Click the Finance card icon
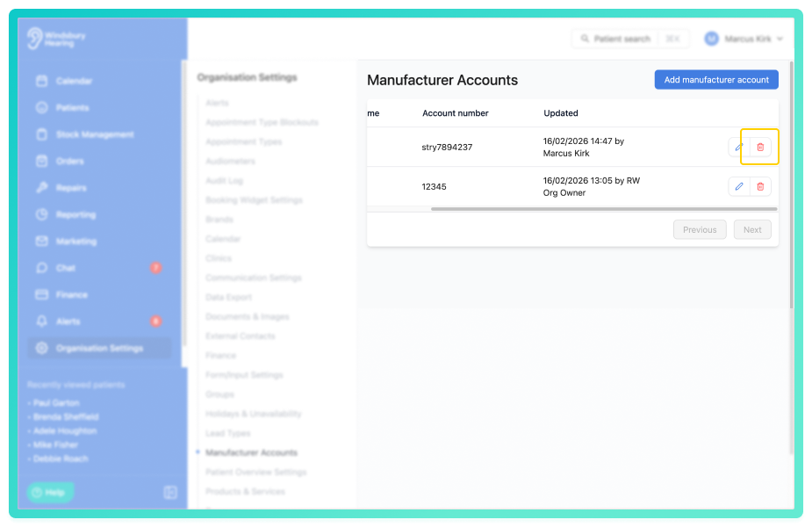 point(42,294)
